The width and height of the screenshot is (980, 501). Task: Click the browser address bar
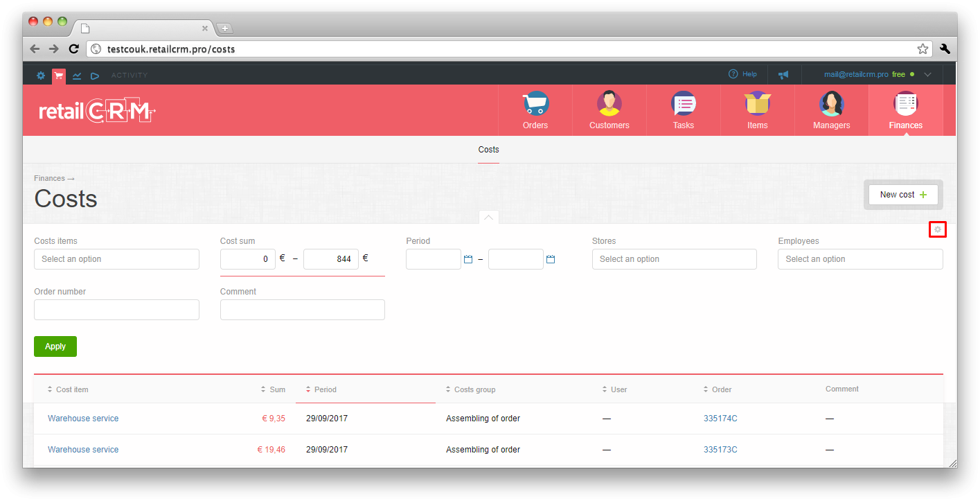pos(509,49)
